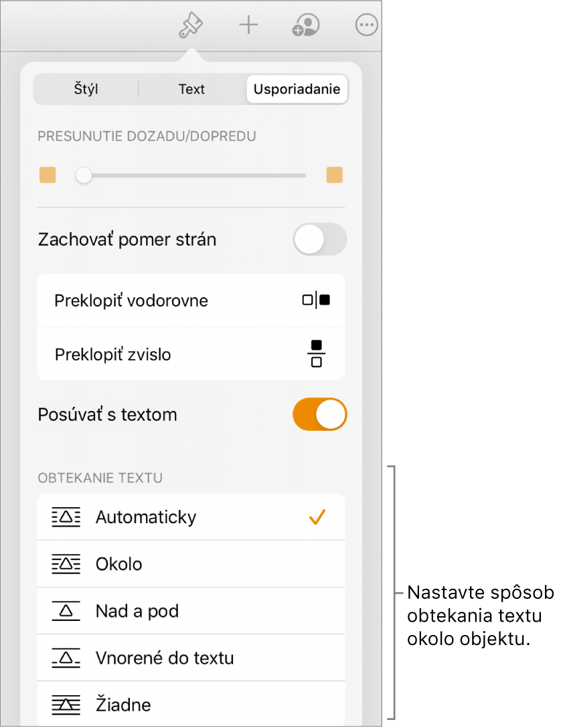Click the flip horizontal icon
This screenshot has width=561, height=728.
pyautogui.click(x=316, y=300)
